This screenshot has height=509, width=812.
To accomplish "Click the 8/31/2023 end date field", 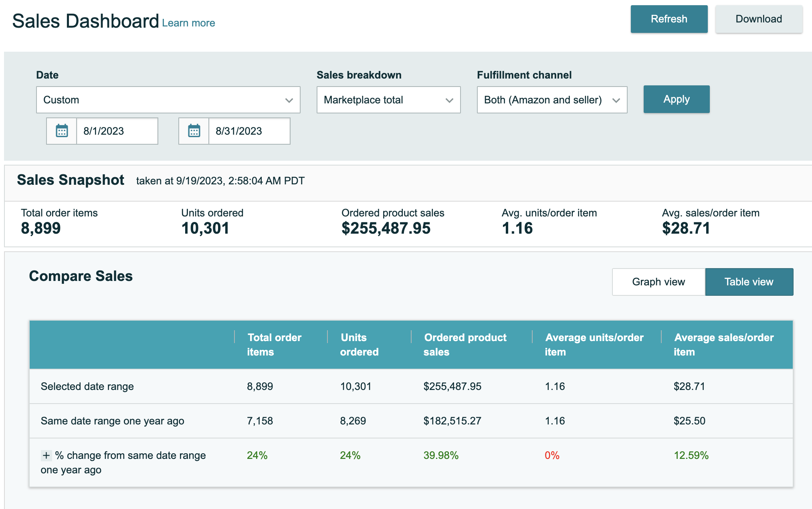I will (x=249, y=131).
